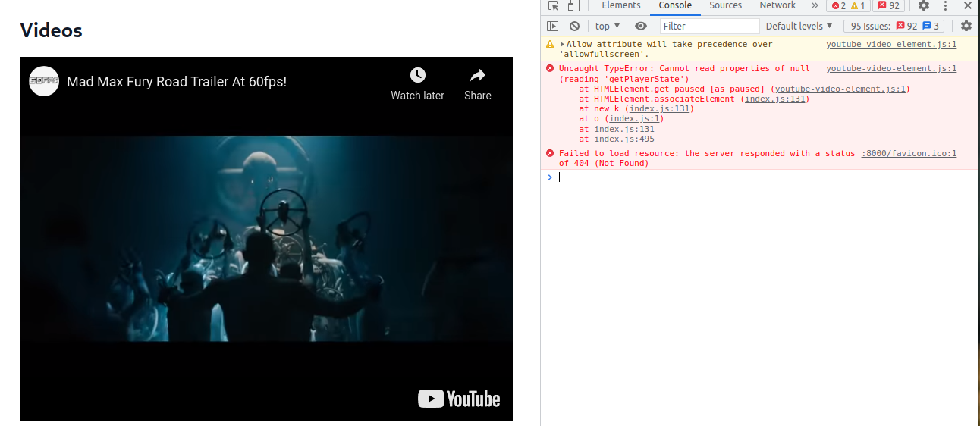Click the 95 Issues button in the console toolbar

(894, 26)
